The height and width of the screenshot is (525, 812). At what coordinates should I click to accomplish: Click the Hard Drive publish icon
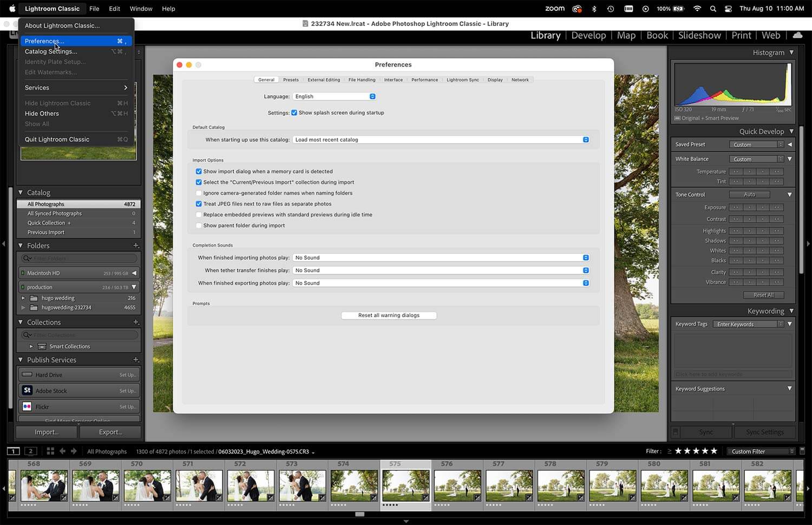(x=27, y=375)
